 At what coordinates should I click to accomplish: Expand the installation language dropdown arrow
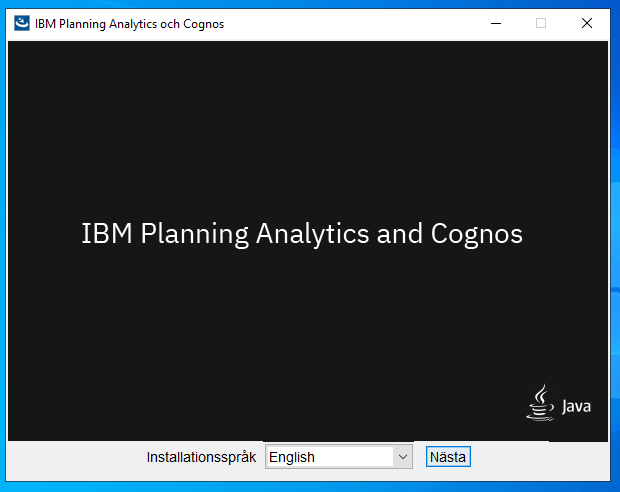pyautogui.click(x=403, y=457)
